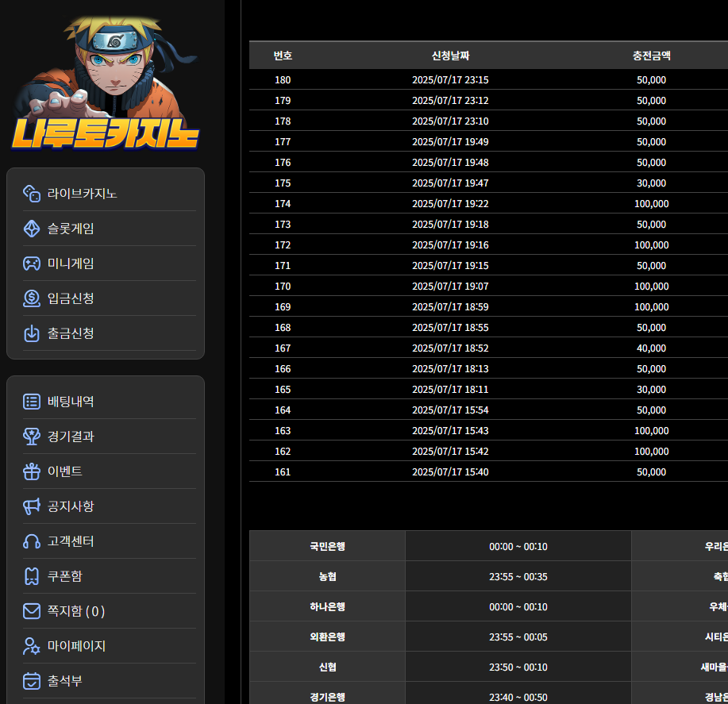Click the 출금신청 download icon
The width and height of the screenshot is (728, 704).
(x=32, y=333)
